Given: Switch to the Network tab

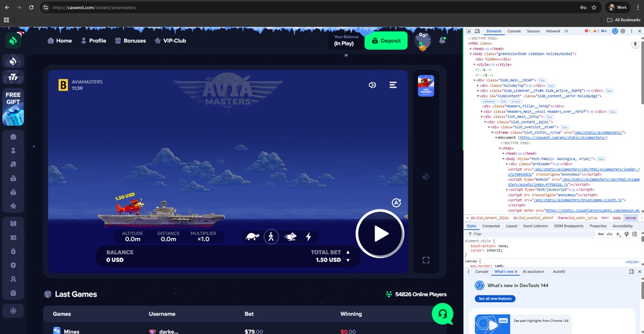Looking at the screenshot, I should 553,31.
